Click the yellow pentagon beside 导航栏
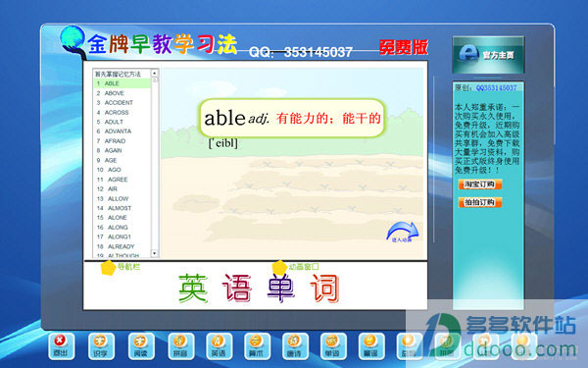588x368 pixels. tap(109, 267)
